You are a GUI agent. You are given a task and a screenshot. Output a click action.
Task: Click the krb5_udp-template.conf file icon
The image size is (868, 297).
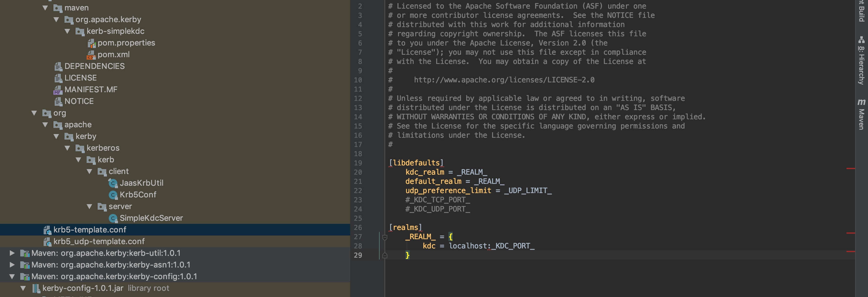click(47, 242)
